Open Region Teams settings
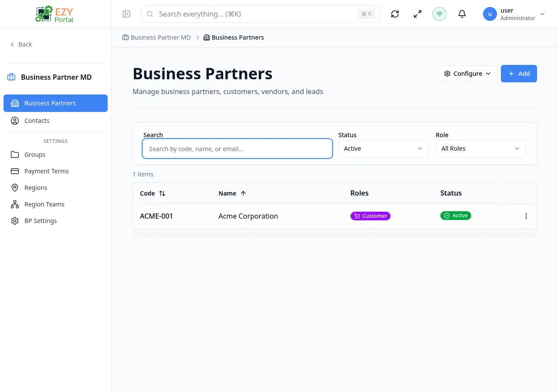The width and height of the screenshot is (558, 392). pyautogui.click(x=15, y=204)
